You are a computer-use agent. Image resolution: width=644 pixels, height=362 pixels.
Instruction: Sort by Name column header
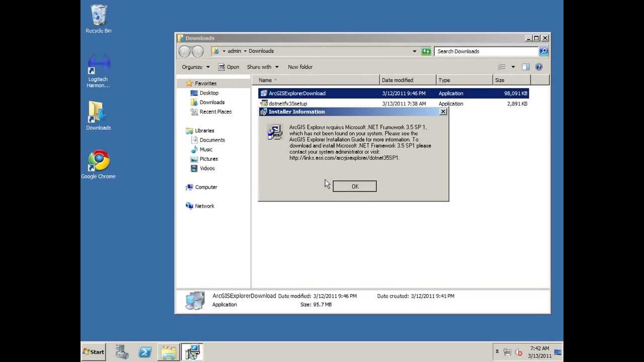click(316, 80)
